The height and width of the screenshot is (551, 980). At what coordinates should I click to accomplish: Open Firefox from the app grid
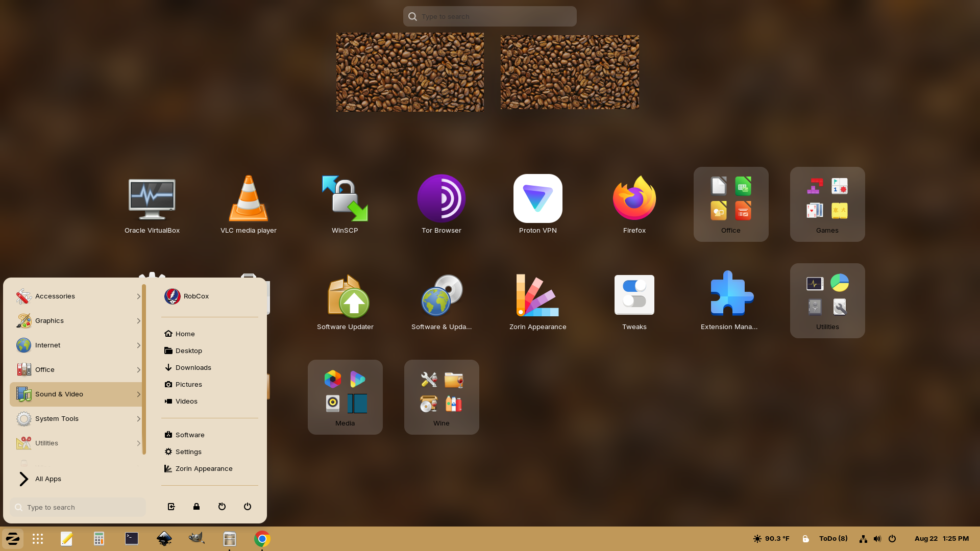[x=634, y=204]
